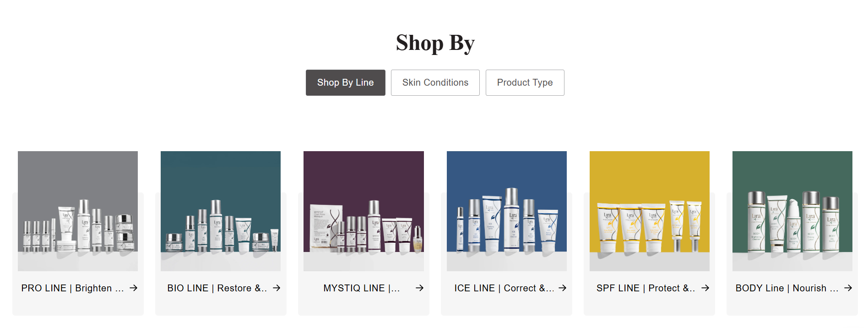The height and width of the screenshot is (328, 868).
Task: View MYSTIQ LINE purple product image
Action: tap(363, 211)
